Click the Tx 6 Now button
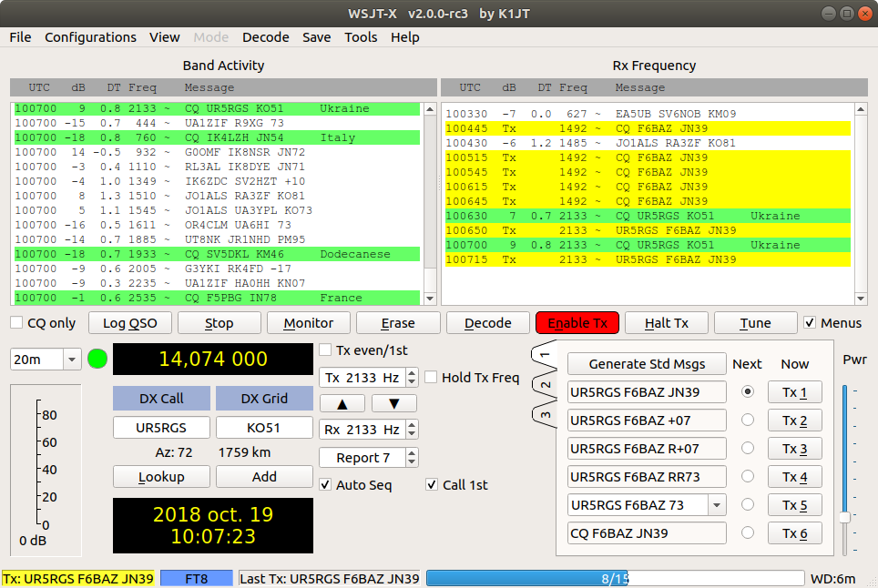 click(794, 533)
